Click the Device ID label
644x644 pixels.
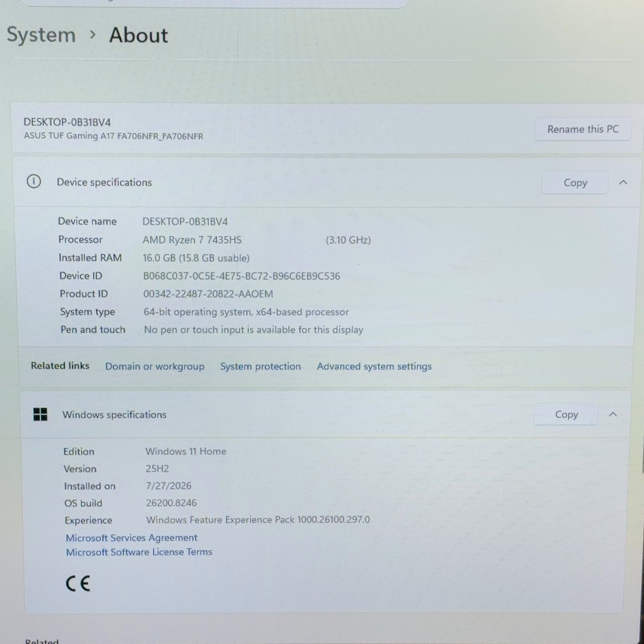point(81,276)
